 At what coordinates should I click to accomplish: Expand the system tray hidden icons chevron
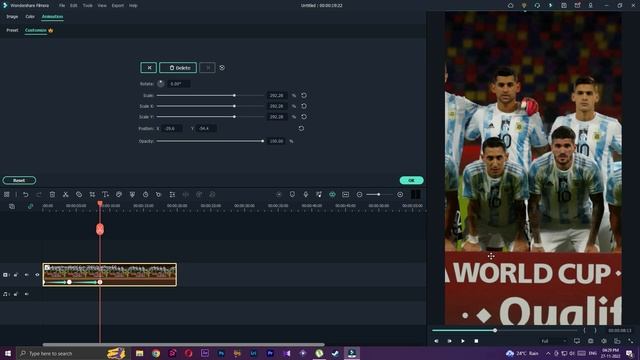pos(548,353)
